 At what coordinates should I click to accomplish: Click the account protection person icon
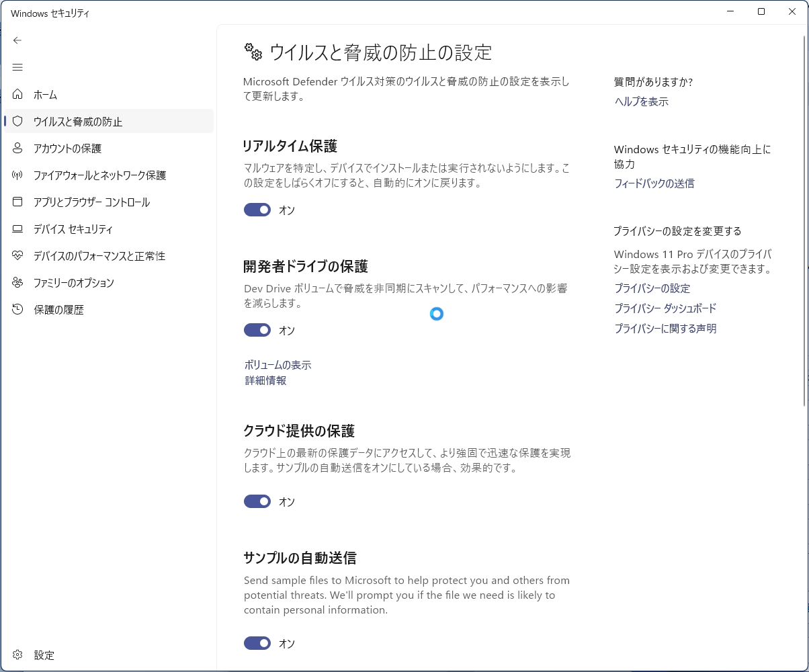17,148
